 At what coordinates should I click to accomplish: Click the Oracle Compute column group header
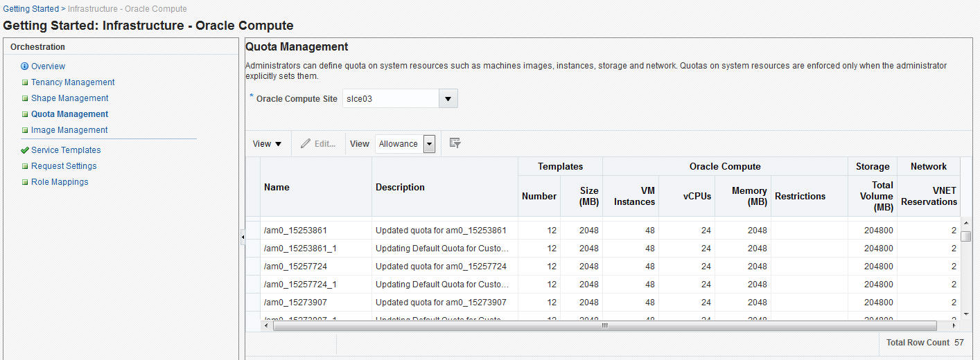pyautogui.click(x=725, y=167)
